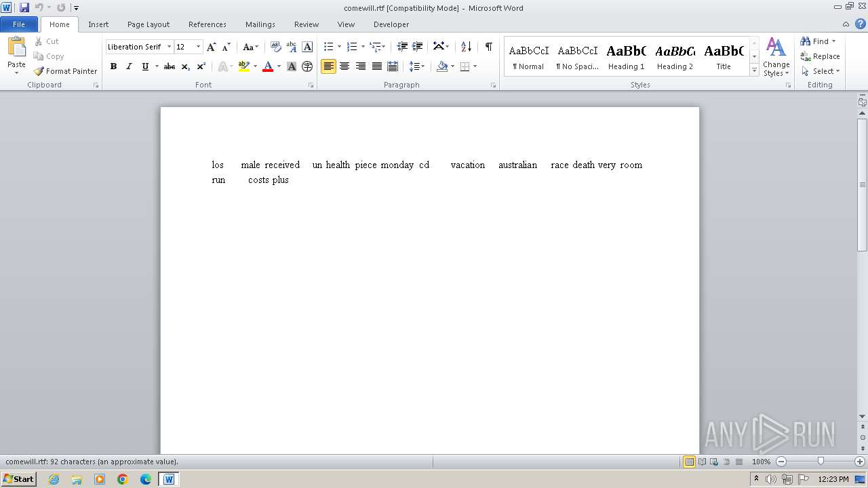
Task: Click the Replace button
Action: pos(821,56)
